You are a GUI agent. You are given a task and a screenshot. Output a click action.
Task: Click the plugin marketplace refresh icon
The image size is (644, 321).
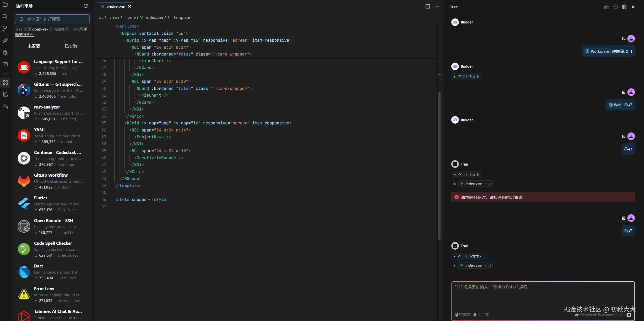tap(86, 6)
